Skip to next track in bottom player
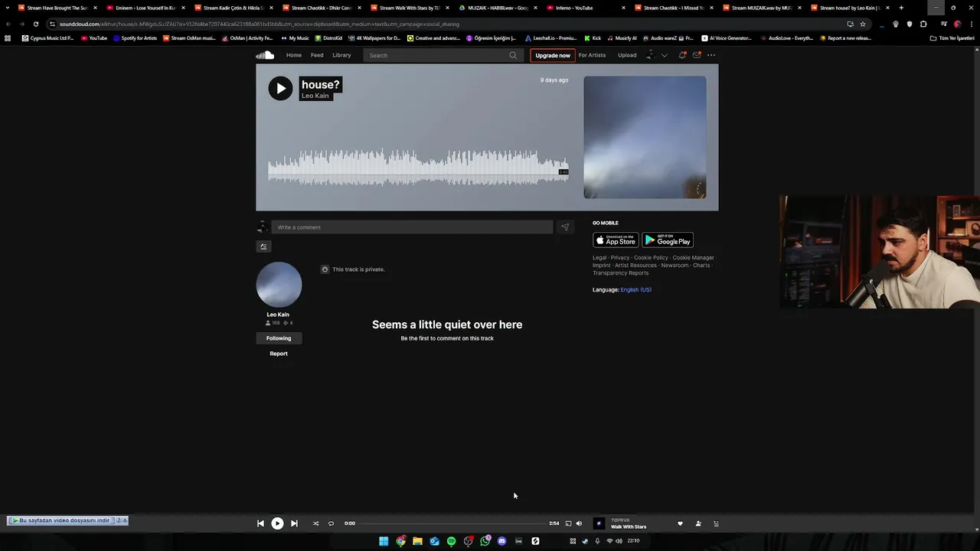The image size is (980, 551). (x=294, y=523)
